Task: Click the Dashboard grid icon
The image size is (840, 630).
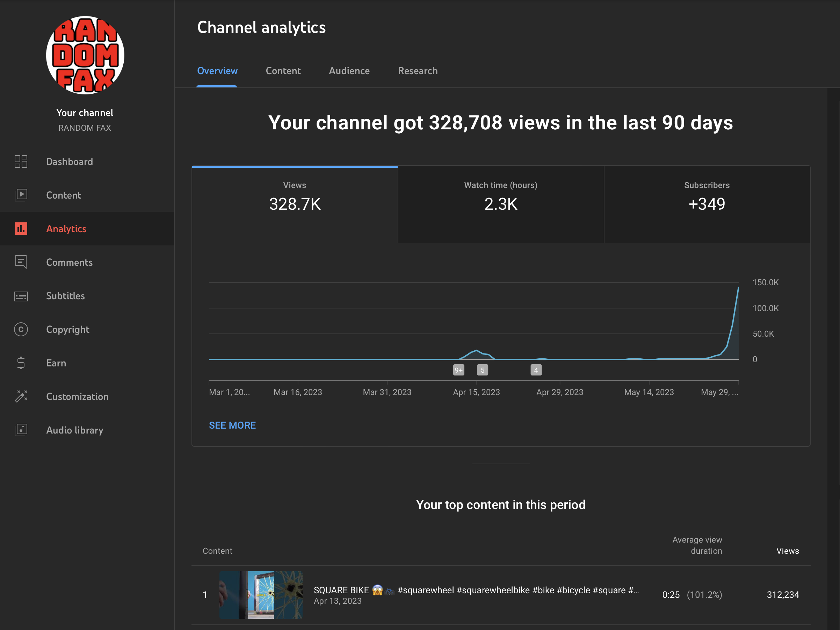Action: tap(21, 162)
